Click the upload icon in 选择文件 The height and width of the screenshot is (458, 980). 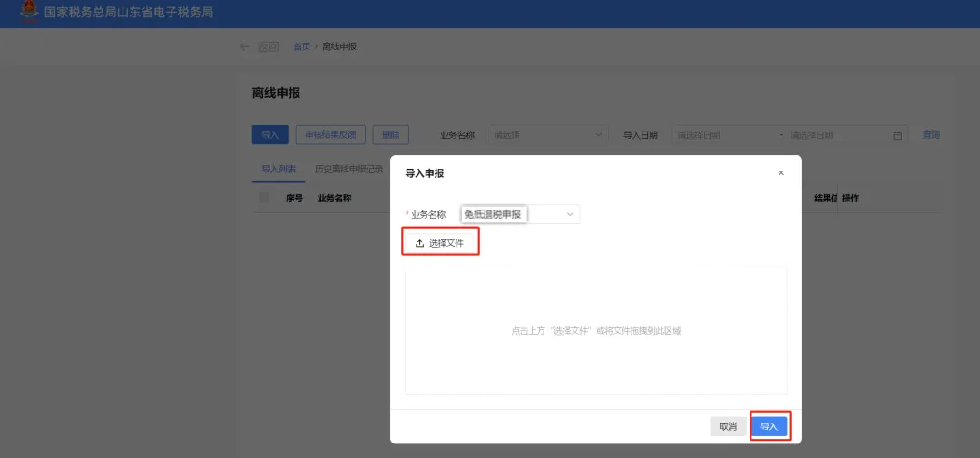[x=419, y=243]
